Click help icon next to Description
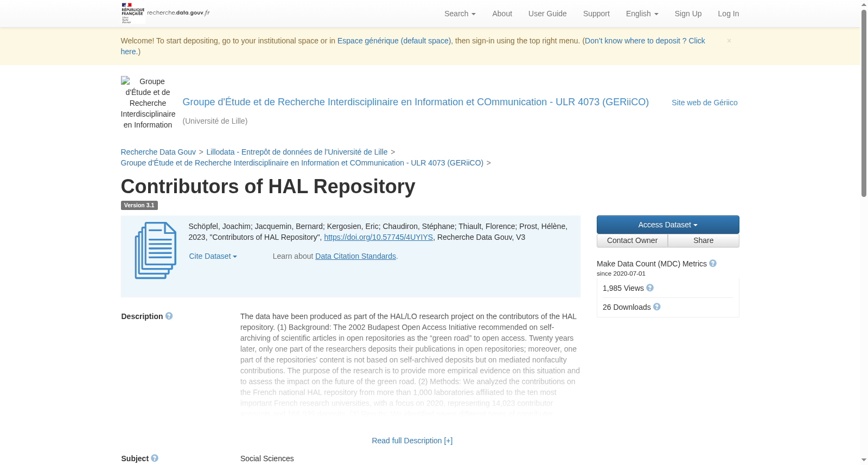The image size is (868, 465). pos(169,316)
